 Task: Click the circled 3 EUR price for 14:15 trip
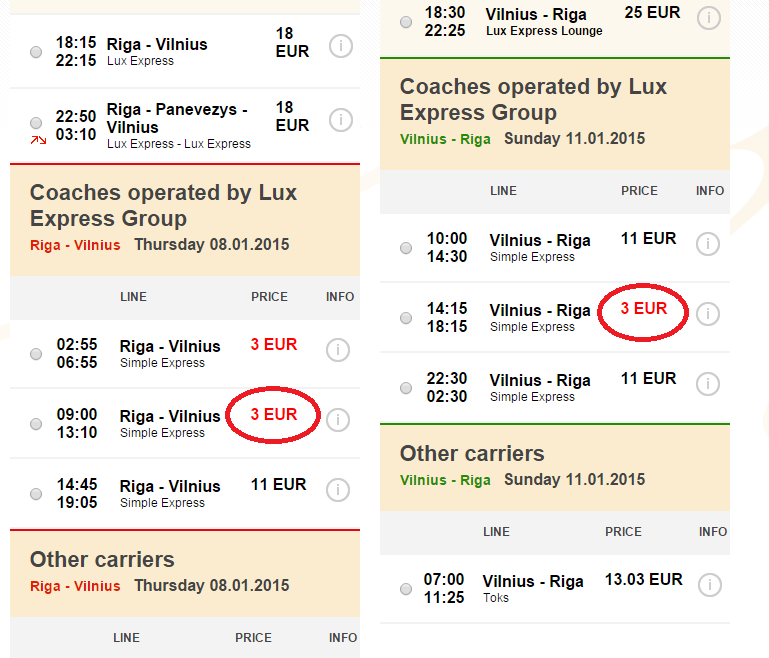(x=643, y=308)
